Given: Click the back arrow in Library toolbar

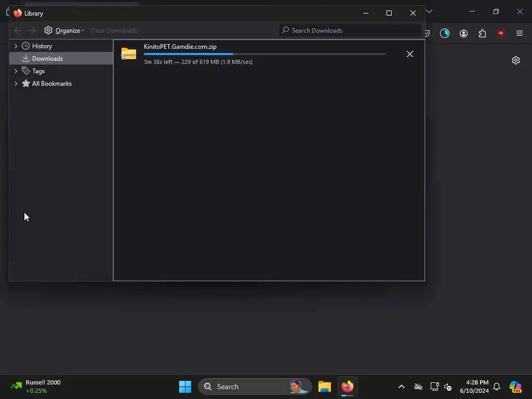Looking at the screenshot, I should 18,31.
